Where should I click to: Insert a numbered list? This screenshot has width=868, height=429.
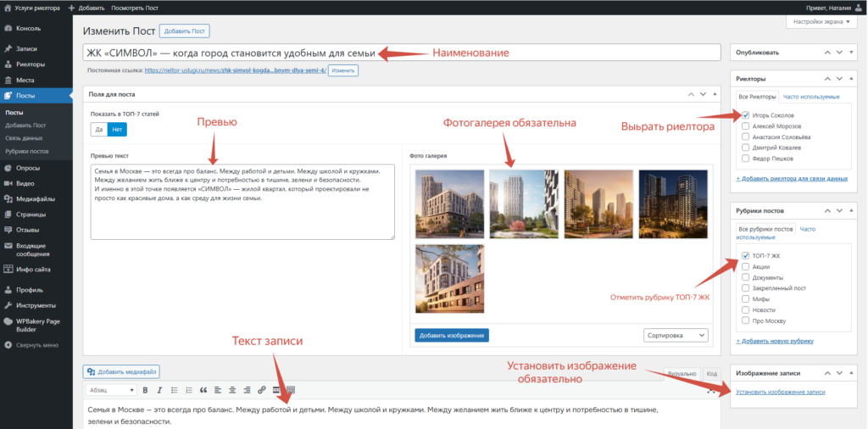tap(189, 390)
